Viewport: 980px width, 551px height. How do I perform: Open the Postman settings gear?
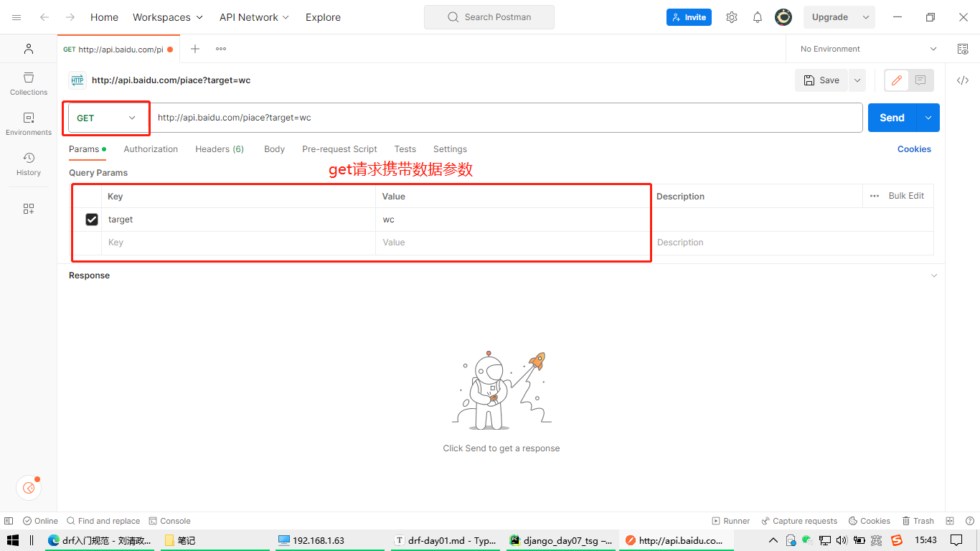pyautogui.click(x=732, y=17)
